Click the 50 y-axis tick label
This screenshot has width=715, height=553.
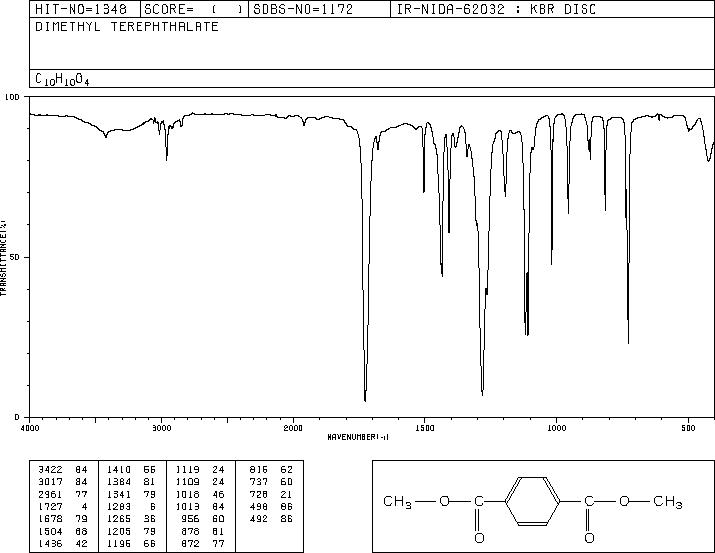[15, 257]
